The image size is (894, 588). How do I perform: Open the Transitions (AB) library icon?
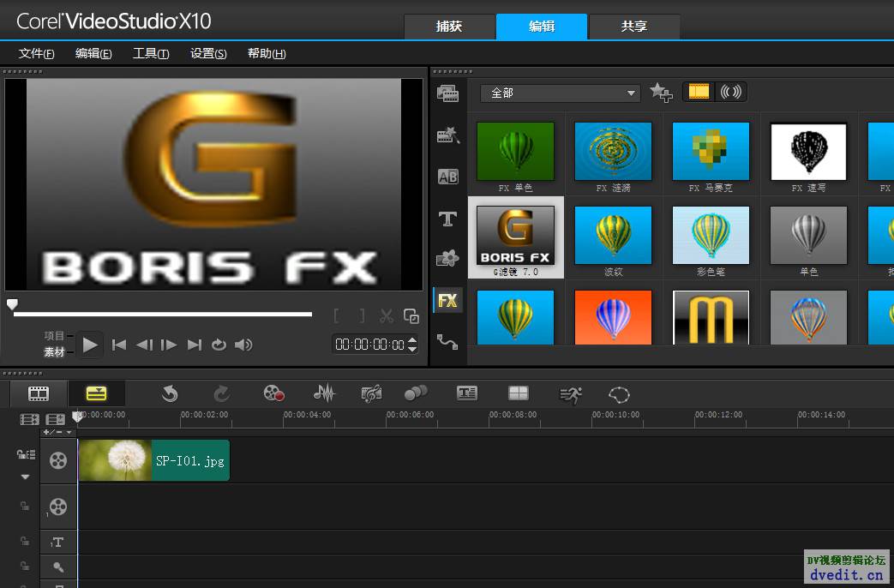447,177
